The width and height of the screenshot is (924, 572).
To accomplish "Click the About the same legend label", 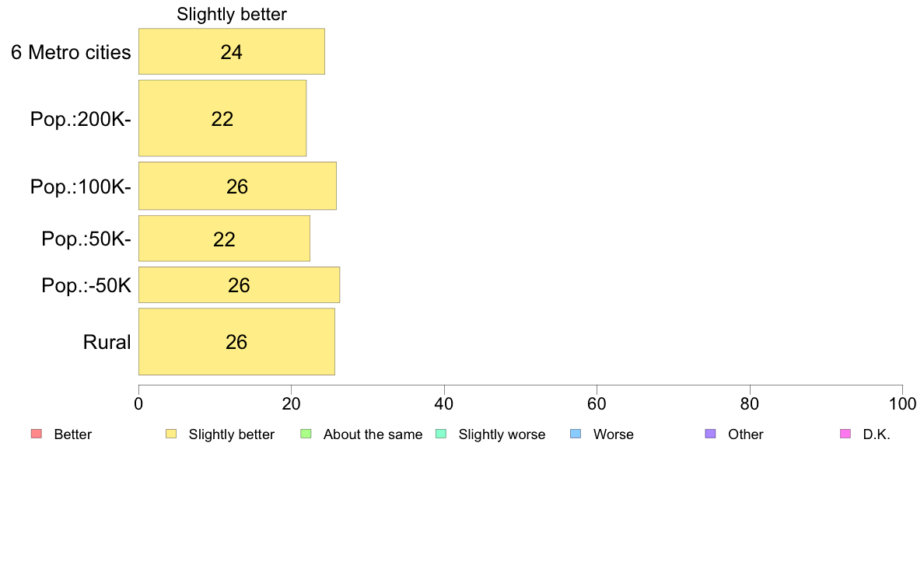I will coord(373,434).
